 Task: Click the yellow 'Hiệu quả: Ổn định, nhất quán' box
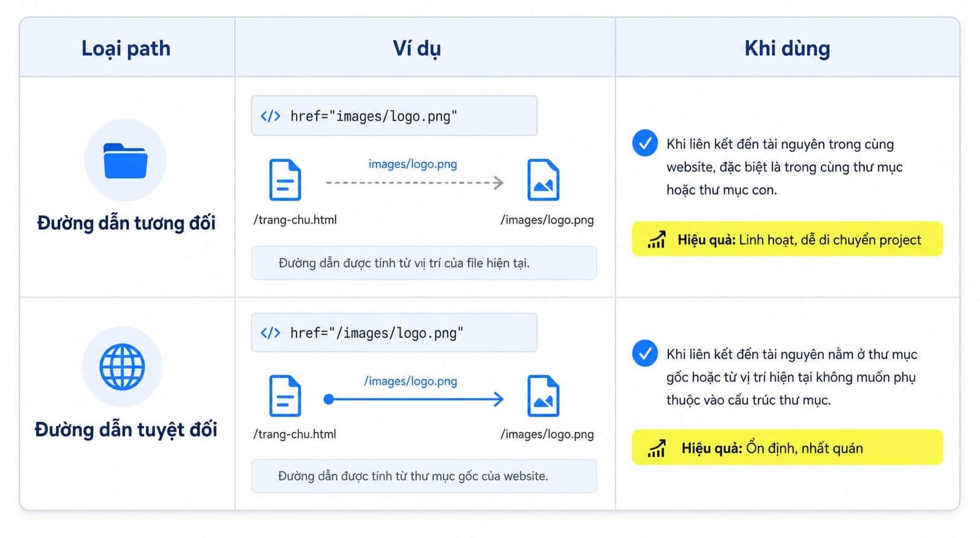pos(788,447)
